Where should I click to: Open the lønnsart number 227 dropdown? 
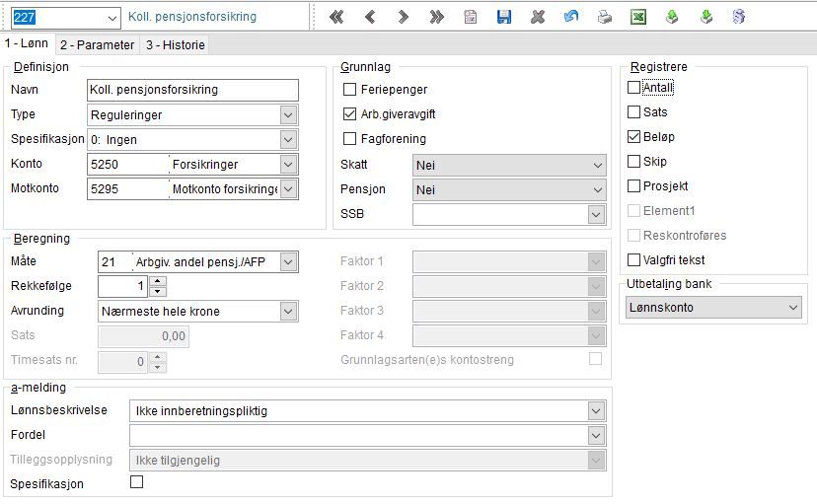(x=111, y=18)
